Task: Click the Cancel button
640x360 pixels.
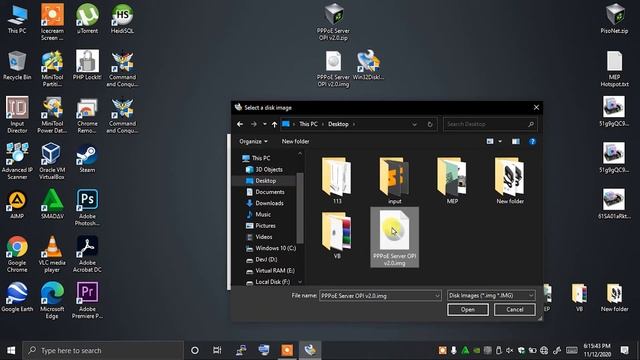Action: point(514,310)
